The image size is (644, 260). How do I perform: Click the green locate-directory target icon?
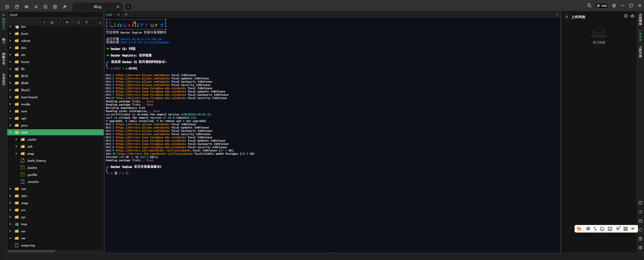pyautogui.click(x=45, y=22)
